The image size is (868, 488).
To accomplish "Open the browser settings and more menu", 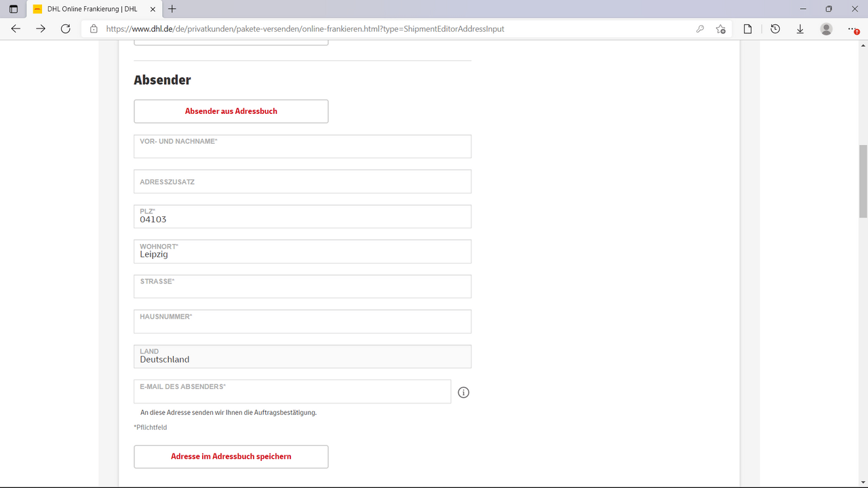I will click(852, 29).
